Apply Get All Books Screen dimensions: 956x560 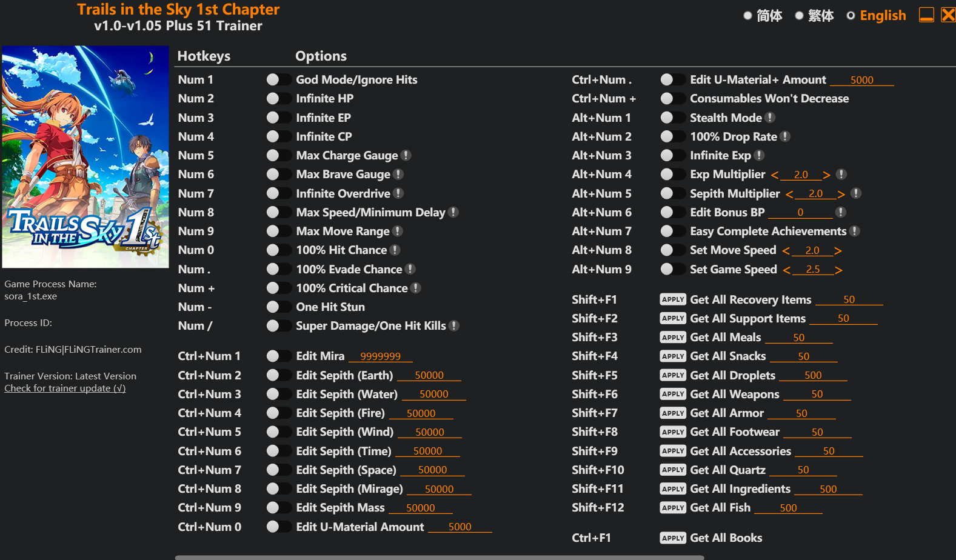coord(673,538)
